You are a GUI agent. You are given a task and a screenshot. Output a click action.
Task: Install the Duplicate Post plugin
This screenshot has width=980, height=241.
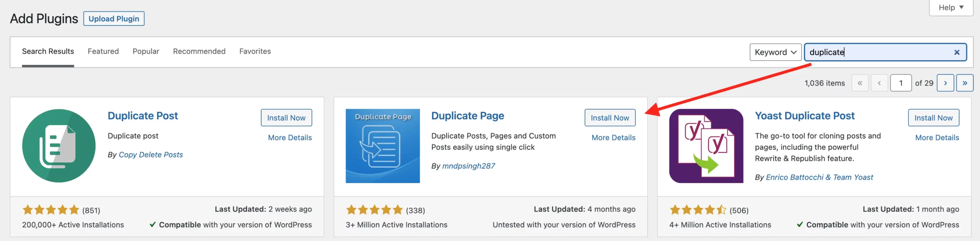tap(286, 118)
